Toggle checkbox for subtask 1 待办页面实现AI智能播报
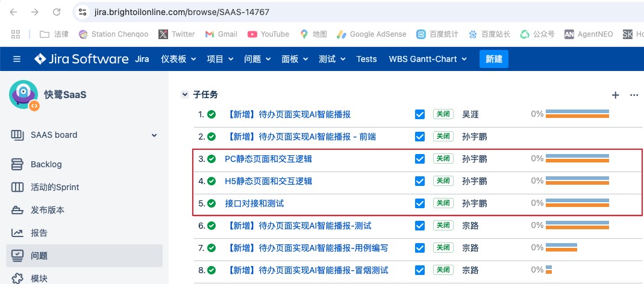Screen dimensions: 644x284 pos(420,114)
